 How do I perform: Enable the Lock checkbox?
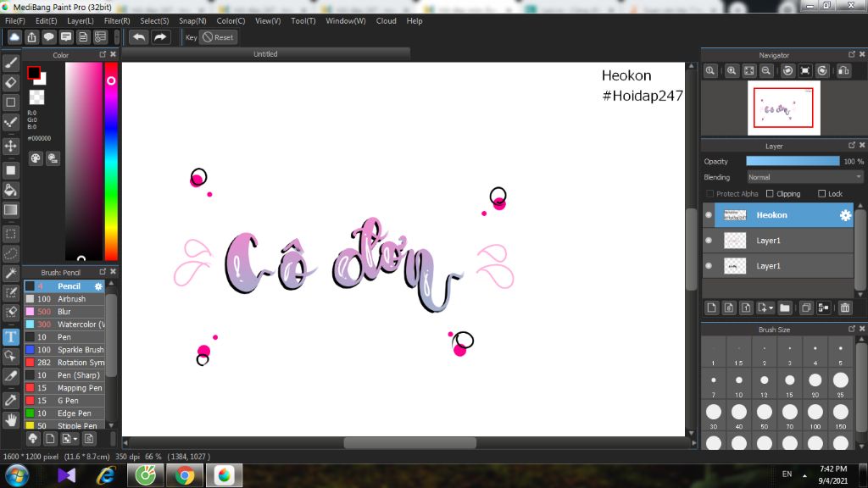(821, 194)
